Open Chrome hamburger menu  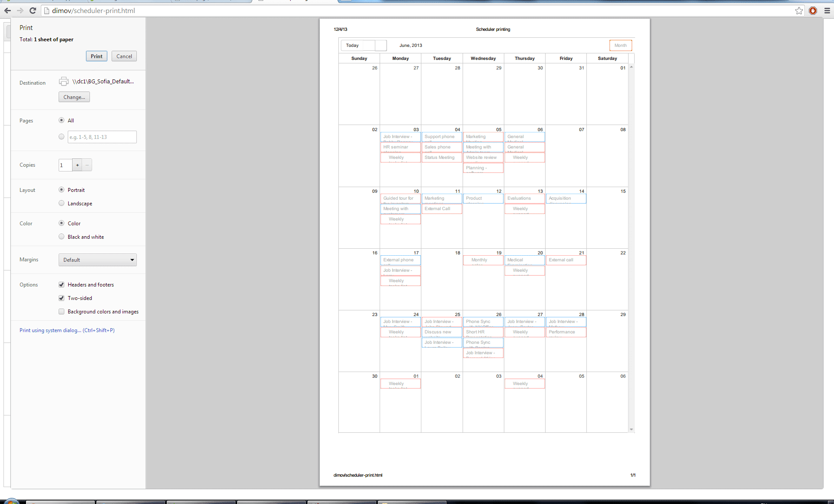pyautogui.click(x=827, y=10)
